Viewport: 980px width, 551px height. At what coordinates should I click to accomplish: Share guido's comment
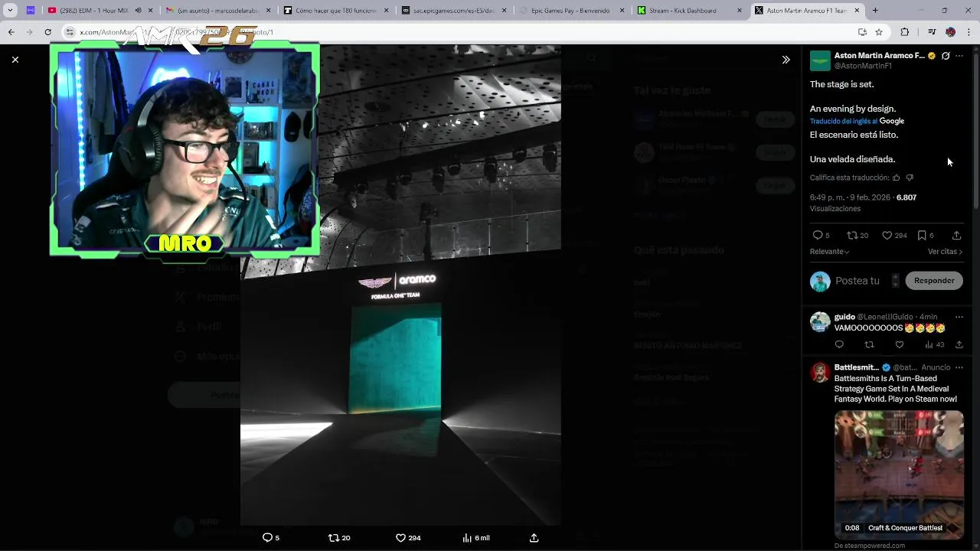point(959,345)
